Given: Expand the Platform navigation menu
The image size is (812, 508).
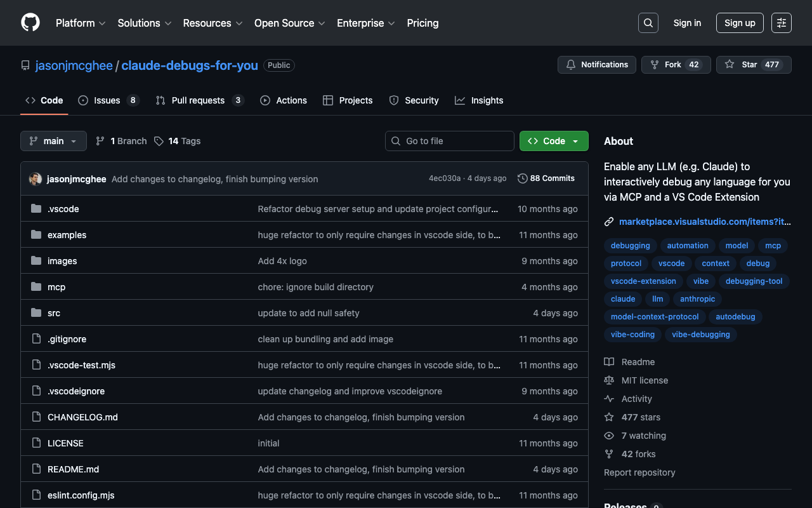Looking at the screenshot, I should point(81,23).
